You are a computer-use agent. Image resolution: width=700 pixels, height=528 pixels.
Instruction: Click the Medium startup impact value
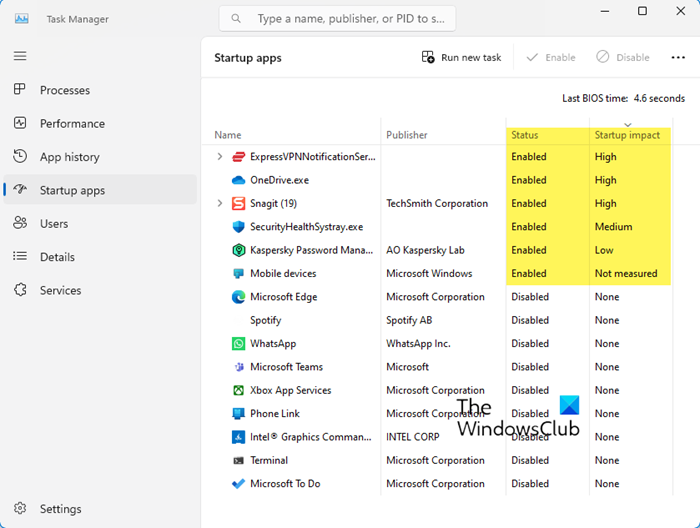coord(613,227)
